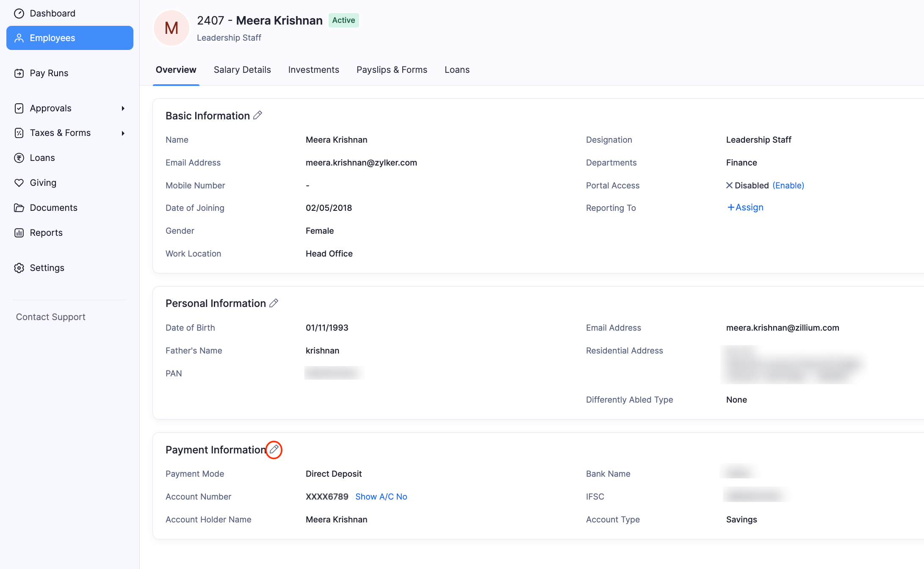
Task: Click Meera Krishnan's avatar initial
Action: pos(171,28)
